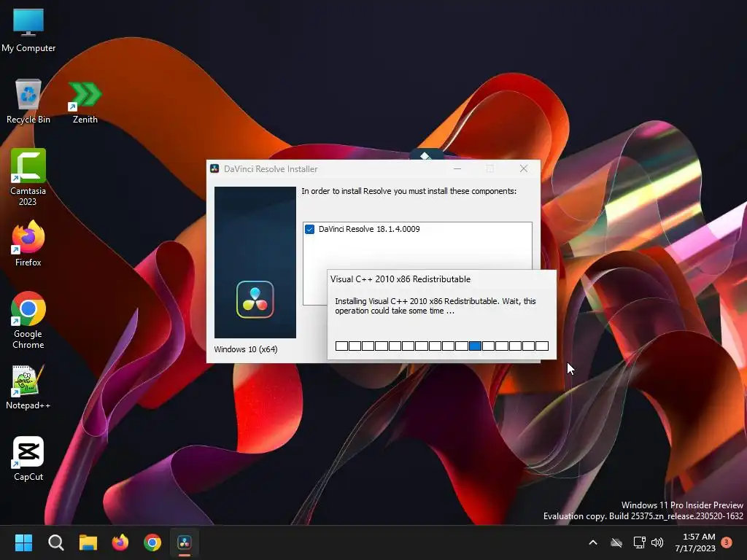Open the notification badge showing 3
The height and width of the screenshot is (560, 747).
point(727,542)
